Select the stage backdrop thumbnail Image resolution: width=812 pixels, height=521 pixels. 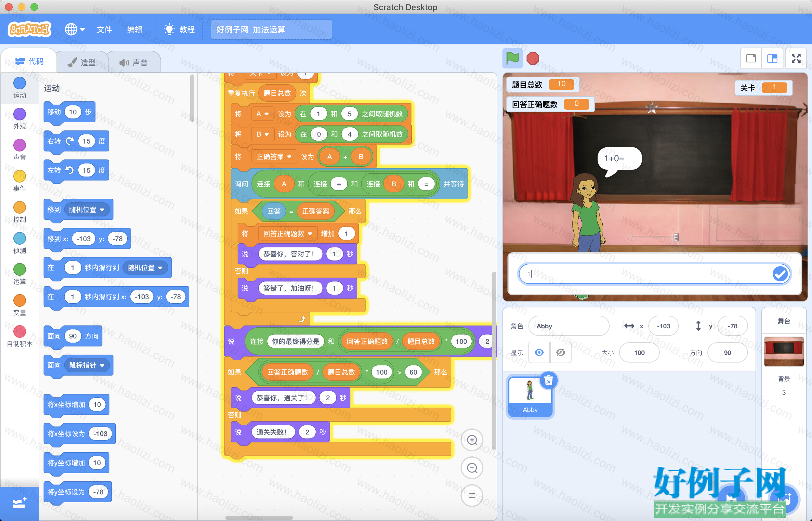click(784, 351)
